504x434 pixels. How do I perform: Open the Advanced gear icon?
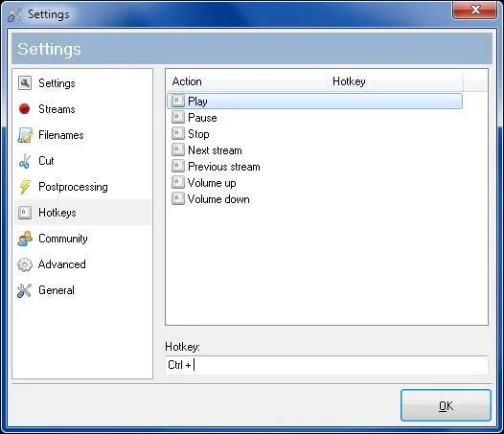click(25, 264)
